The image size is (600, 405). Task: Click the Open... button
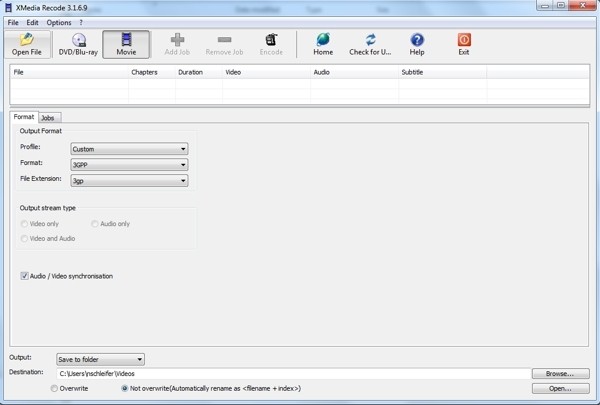point(561,389)
